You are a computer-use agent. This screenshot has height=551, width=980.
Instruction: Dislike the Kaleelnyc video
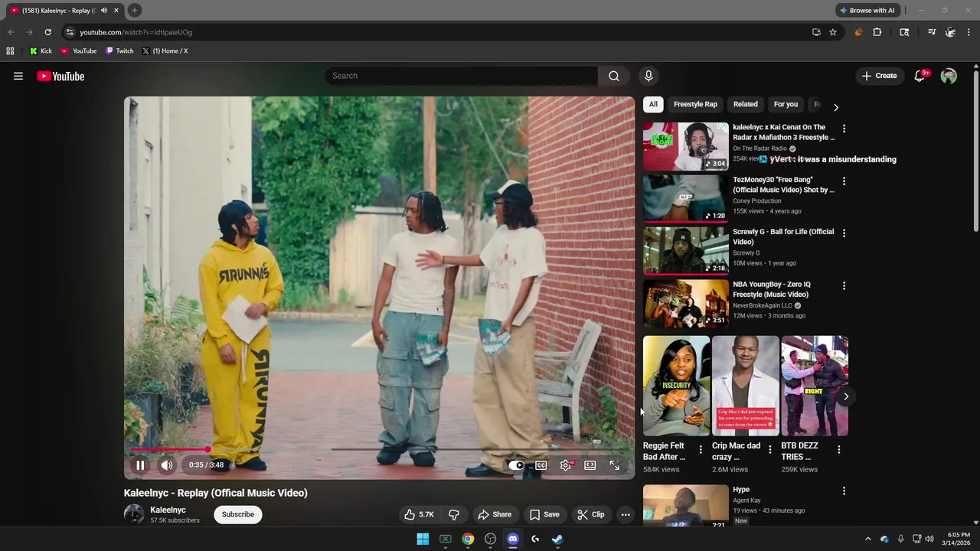coord(454,514)
